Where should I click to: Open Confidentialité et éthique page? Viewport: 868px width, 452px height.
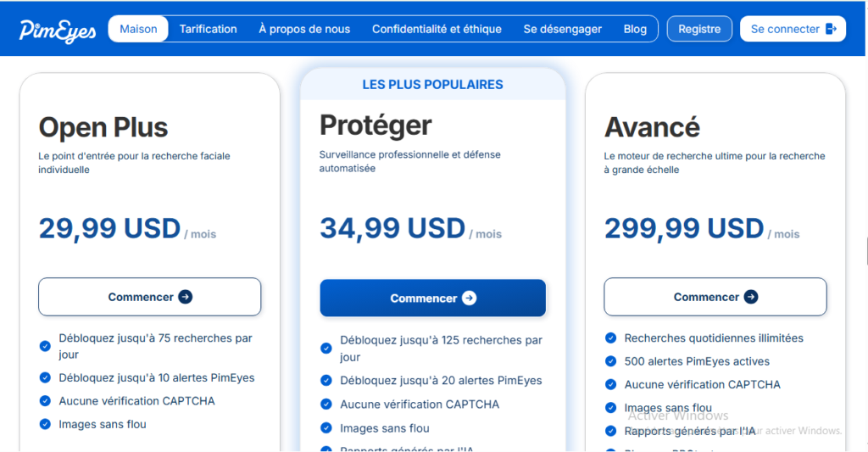[437, 29]
